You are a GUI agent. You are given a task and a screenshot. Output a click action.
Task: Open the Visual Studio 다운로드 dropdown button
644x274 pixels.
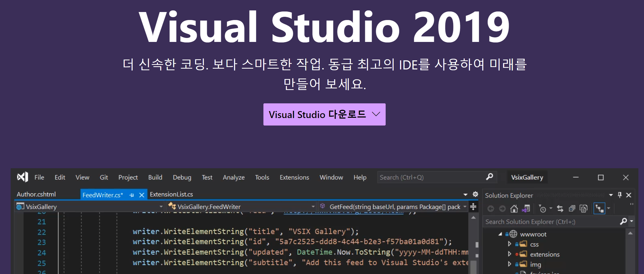pyautogui.click(x=324, y=114)
